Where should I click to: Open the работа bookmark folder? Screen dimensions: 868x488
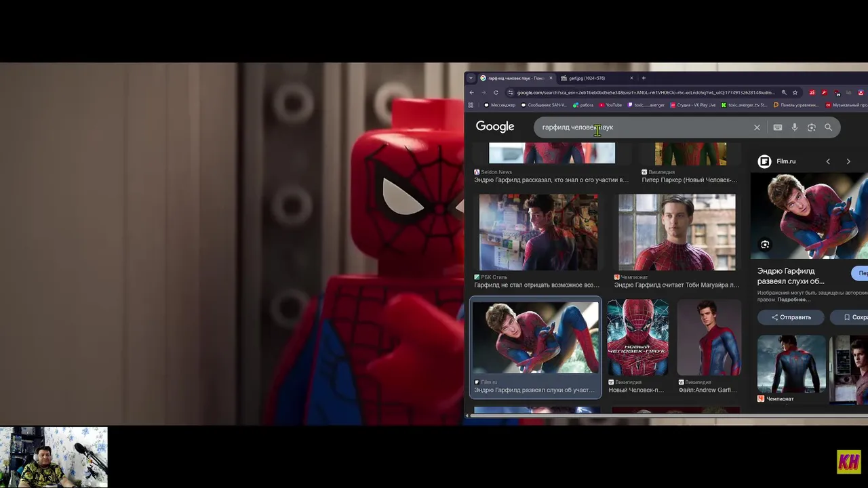coord(583,105)
